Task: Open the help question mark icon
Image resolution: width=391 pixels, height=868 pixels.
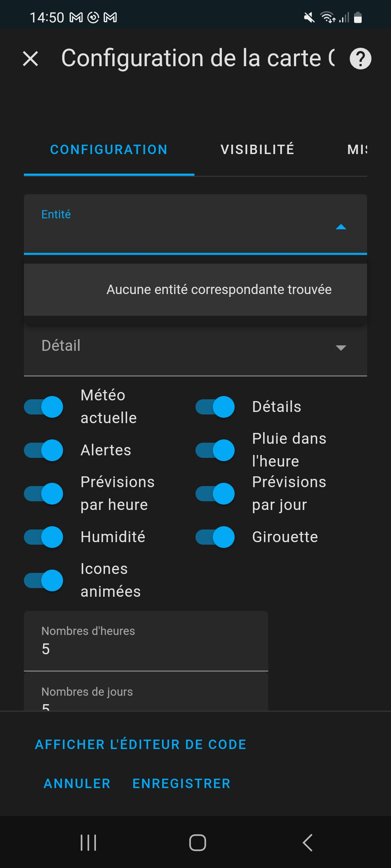Action: click(360, 59)
